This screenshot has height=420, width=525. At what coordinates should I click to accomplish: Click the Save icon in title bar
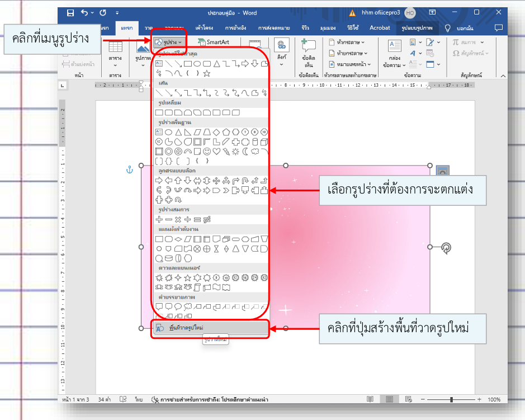pyautogui.click(x=70, y=12)
